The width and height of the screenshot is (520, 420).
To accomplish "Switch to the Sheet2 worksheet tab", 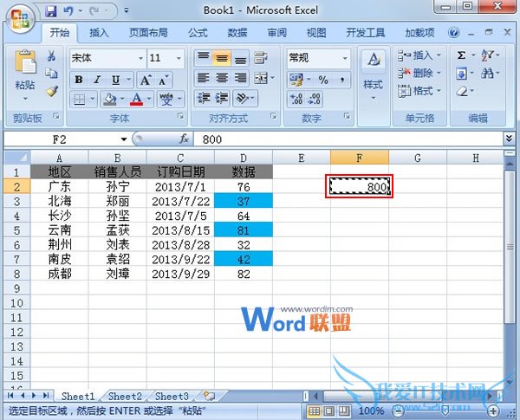I will point(125,396).
